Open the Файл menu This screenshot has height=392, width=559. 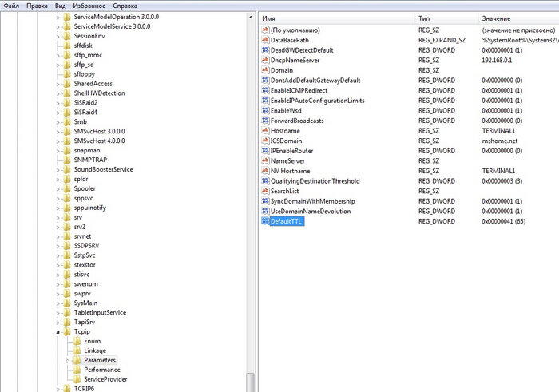click(x=11, y=6)
